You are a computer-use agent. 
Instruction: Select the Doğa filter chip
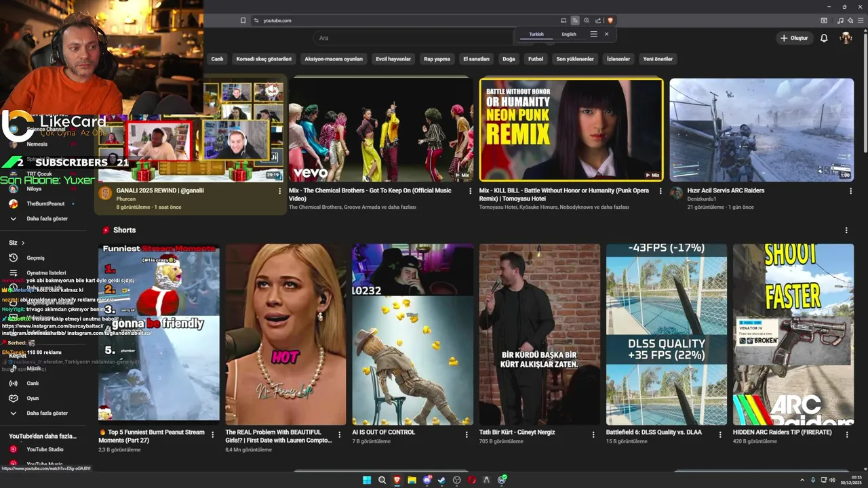[x=509, y=59]
